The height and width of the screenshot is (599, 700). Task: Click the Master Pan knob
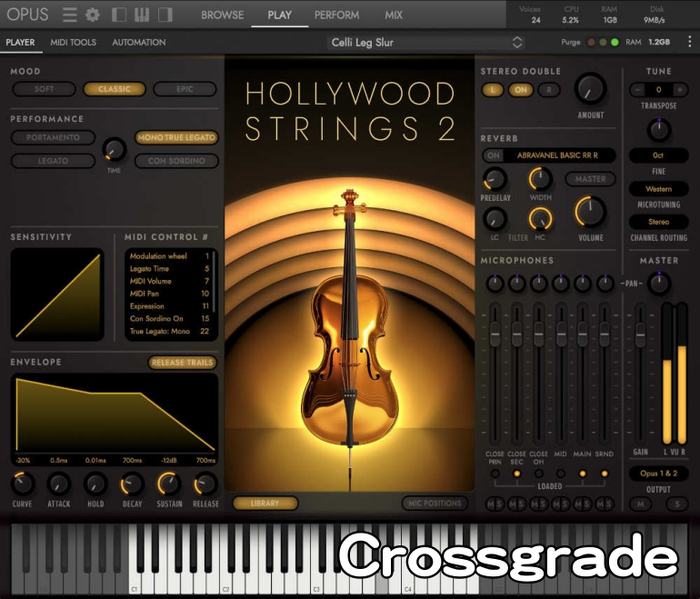(658, 284)
